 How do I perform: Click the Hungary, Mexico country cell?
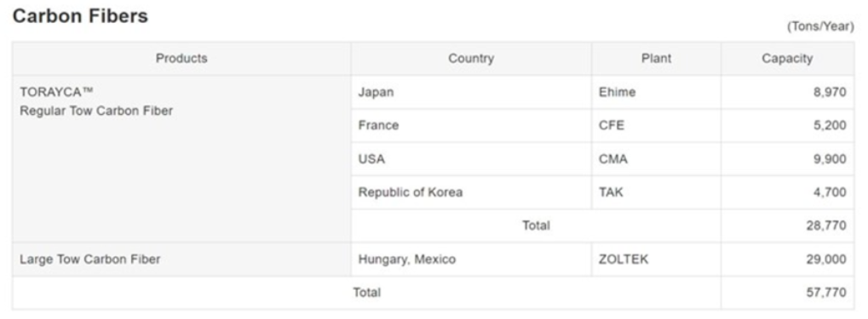[471, 259]
